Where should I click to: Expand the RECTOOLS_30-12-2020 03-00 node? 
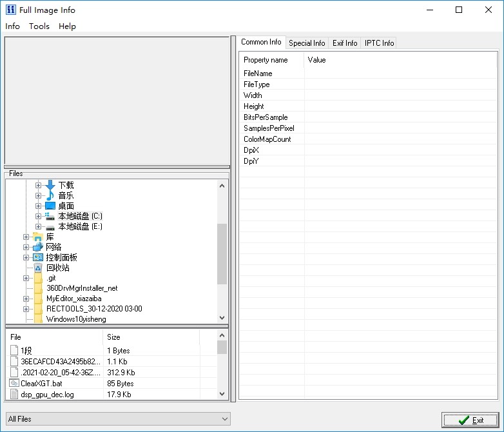26,309
